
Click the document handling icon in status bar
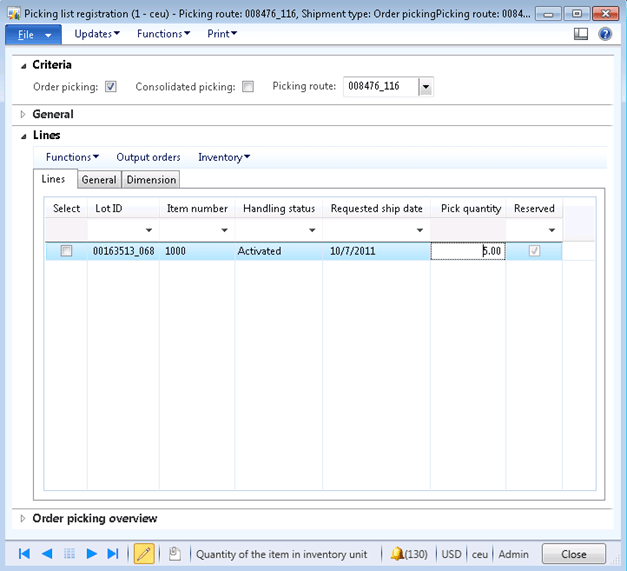(174, 553)
